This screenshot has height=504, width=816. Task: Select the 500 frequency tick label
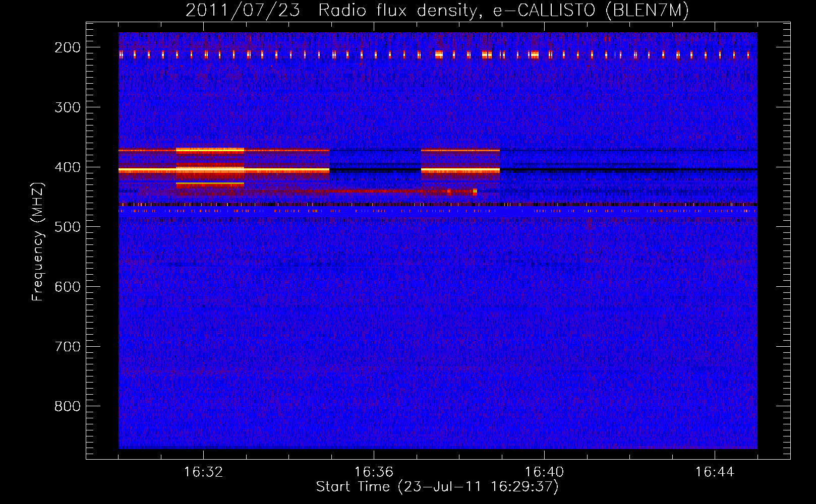[68, 227]
